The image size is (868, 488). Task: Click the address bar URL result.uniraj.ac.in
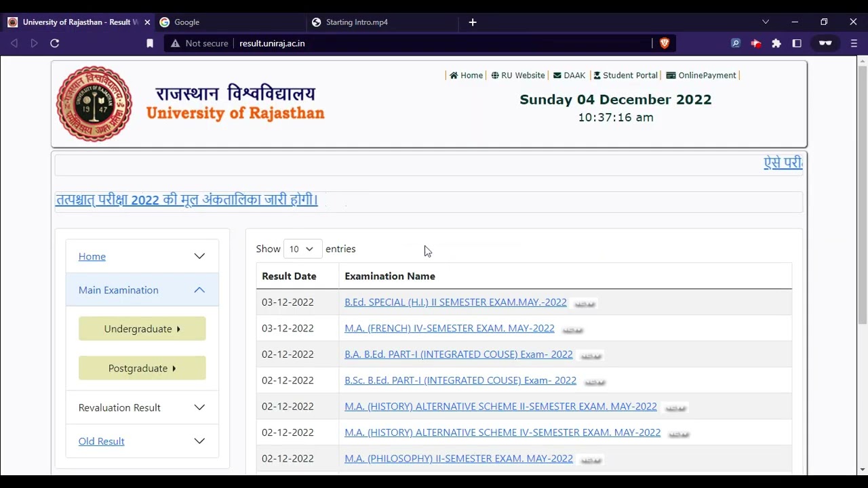click(x=272, y=43)
